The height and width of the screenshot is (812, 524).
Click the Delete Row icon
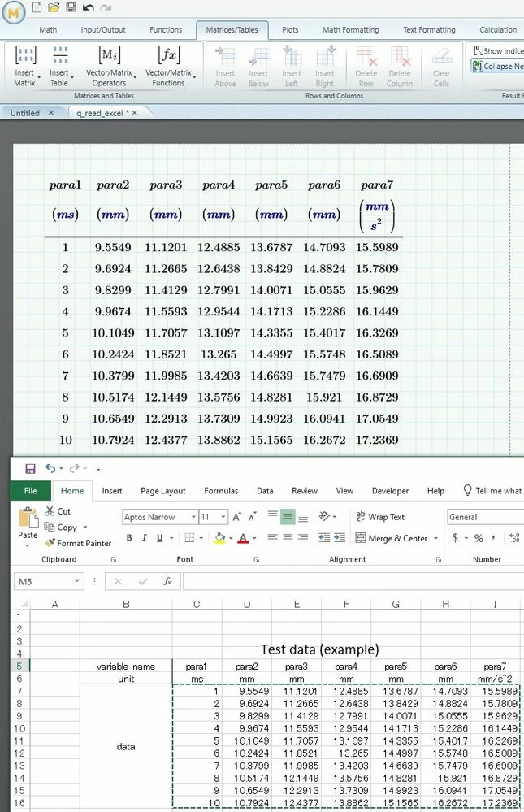click(x=366, y=56)
